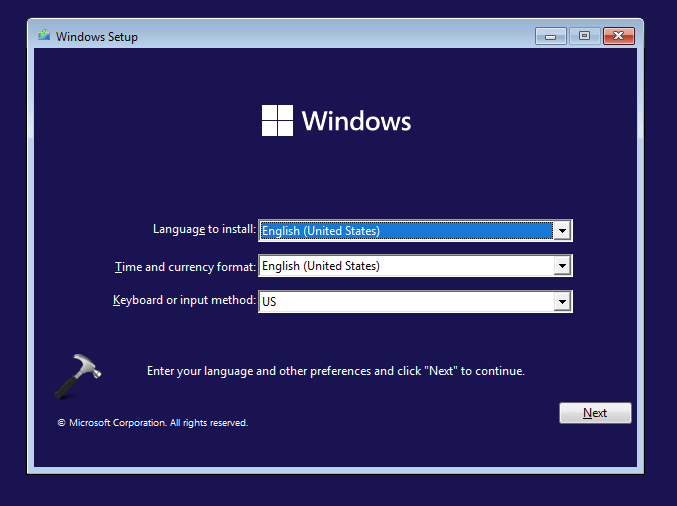
Task: Click the "Time and currency format" label
Action: pos(185,265)
